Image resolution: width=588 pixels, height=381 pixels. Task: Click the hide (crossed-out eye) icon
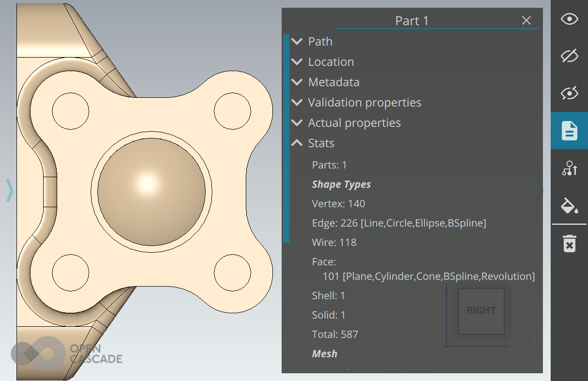coord(569,56)
